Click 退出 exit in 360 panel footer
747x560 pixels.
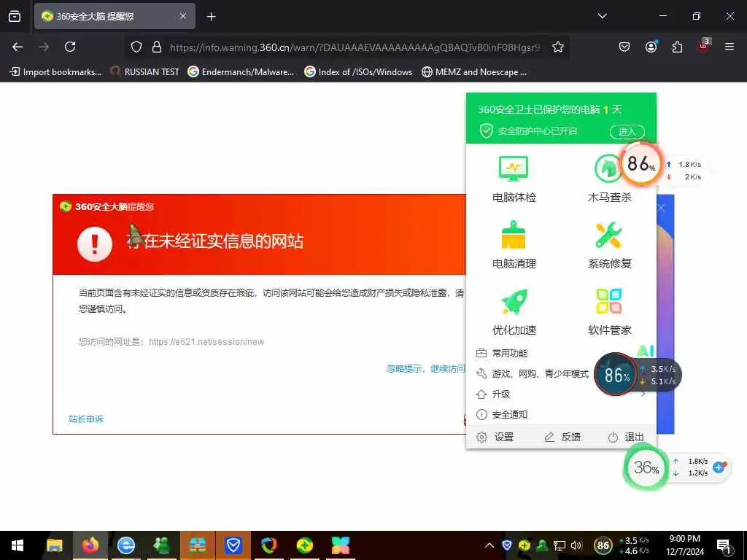click(x=626, y=437)
